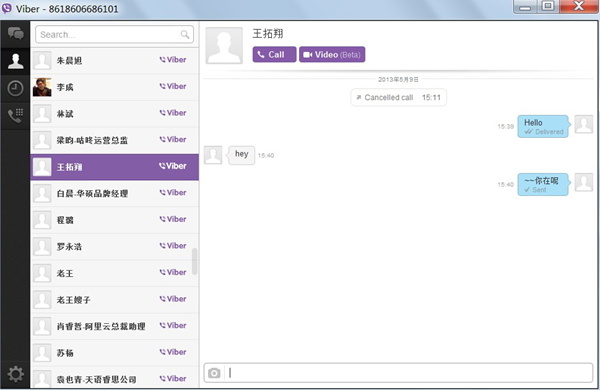Click the Delivered status under Hello

point(544,132)
